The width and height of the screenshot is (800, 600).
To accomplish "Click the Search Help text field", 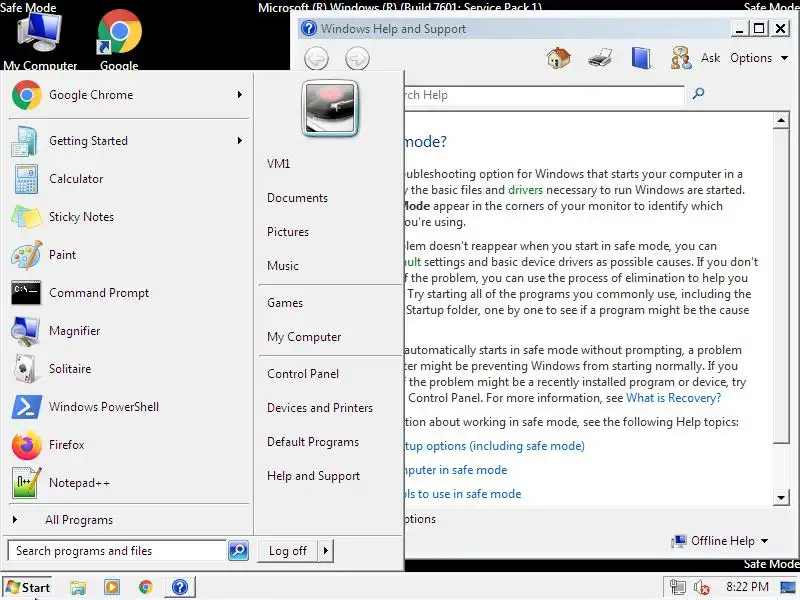I will pos(544,95).
